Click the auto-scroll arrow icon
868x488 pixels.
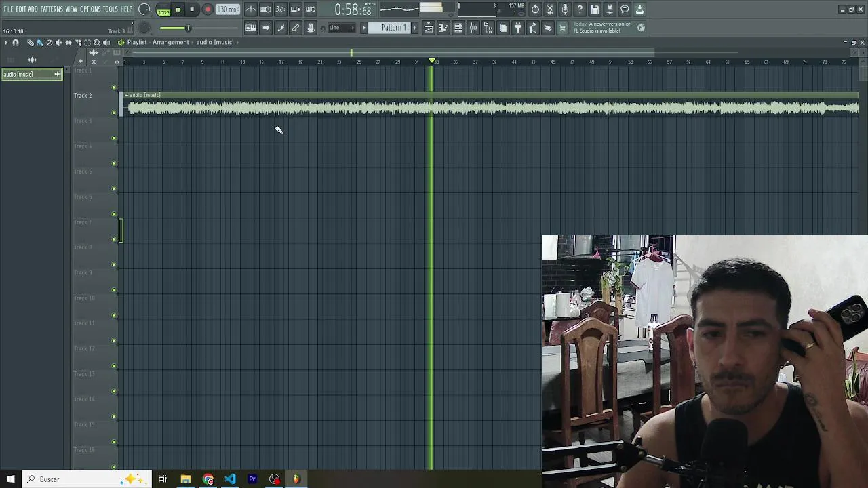[266, 28]
